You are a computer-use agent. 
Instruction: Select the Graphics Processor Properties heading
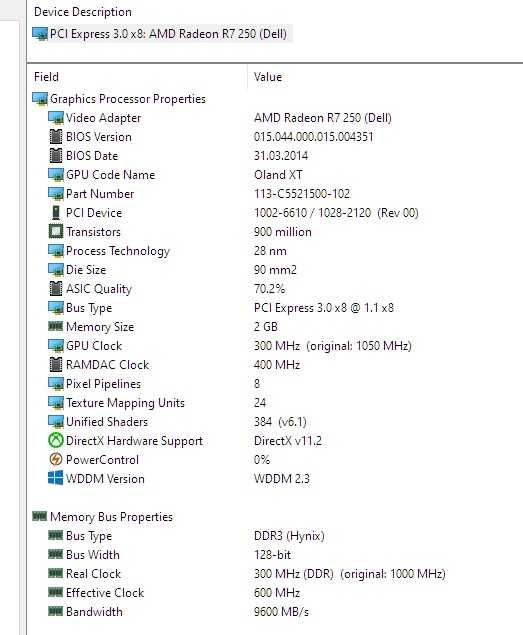click(x=128, y=99)
